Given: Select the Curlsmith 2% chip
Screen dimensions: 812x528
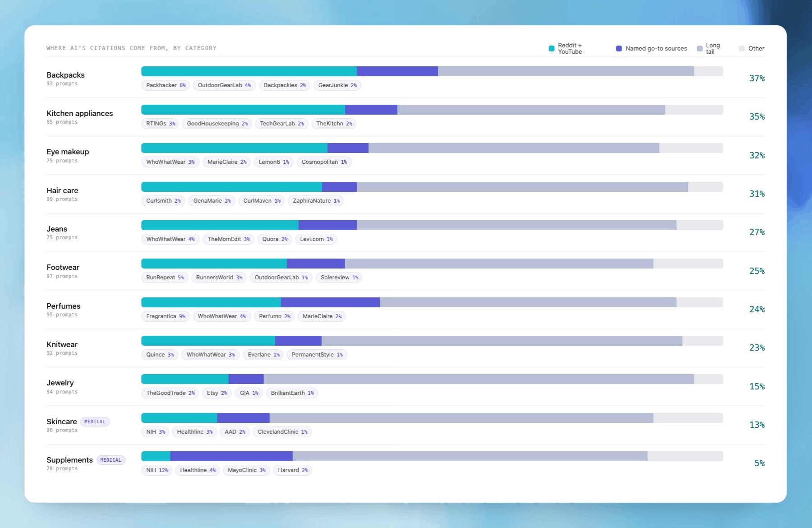Looking at the screenshot, I should pyautogui.click(x=163, y=201).
